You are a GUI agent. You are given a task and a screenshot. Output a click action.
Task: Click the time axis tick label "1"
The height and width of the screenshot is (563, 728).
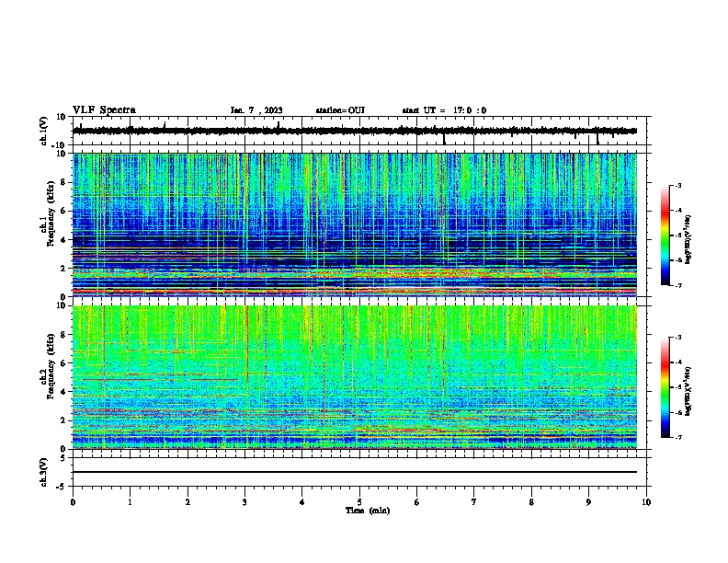click(130, 502)
